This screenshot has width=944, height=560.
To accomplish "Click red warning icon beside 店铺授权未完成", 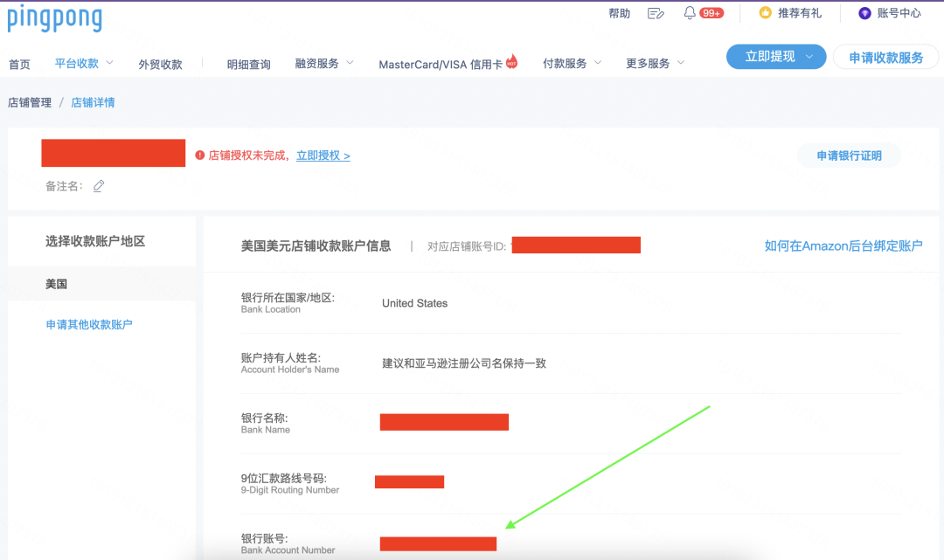I will tap(200, 156).
